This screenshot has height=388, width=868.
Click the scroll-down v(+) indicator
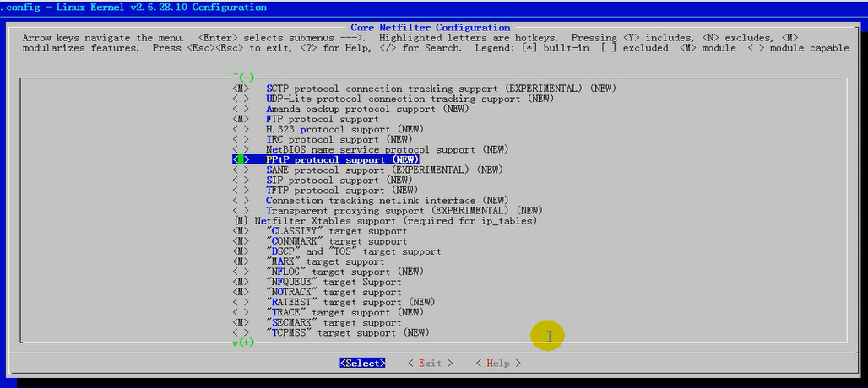[243, 342]
